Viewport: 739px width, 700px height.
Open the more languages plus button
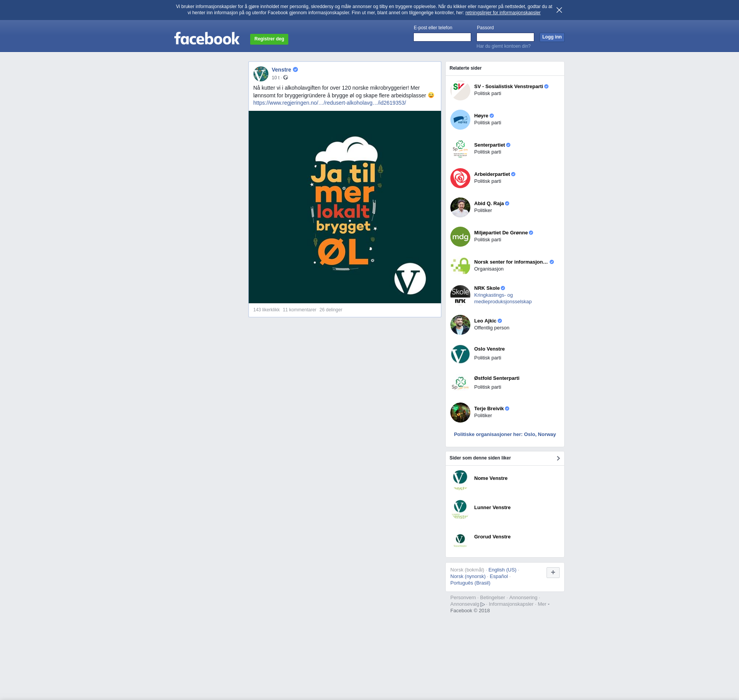tap(553, 572)
